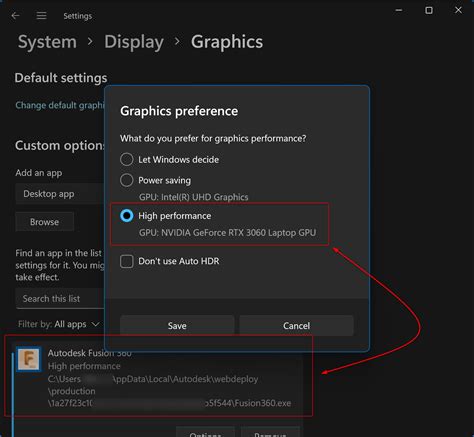Click the Options button under Fusion 360

(205, 432)
